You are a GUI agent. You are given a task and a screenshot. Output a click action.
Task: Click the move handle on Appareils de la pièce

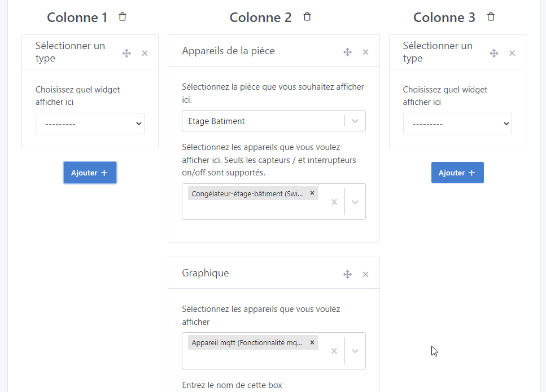click(348, 52)
